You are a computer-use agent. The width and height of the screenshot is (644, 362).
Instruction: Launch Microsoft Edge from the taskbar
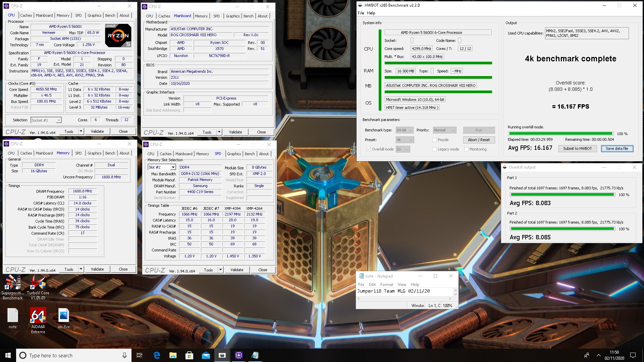[x=157, y=355]
